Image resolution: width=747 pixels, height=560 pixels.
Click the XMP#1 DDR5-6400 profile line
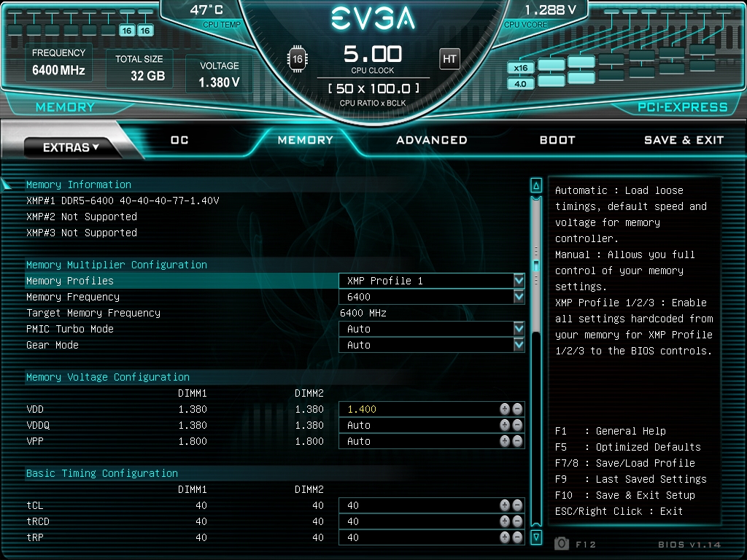click(x=123, y=201)
